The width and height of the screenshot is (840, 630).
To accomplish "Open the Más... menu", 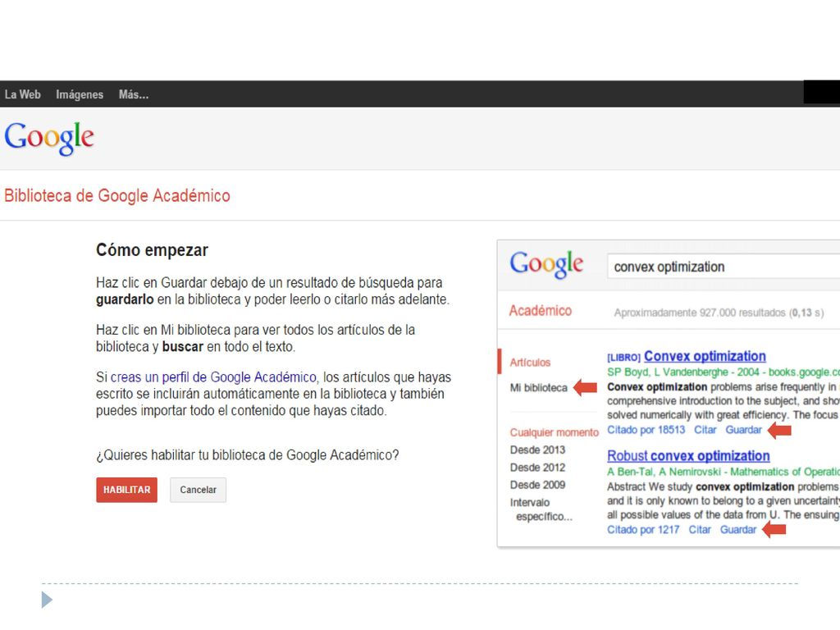I will [134, 94].
